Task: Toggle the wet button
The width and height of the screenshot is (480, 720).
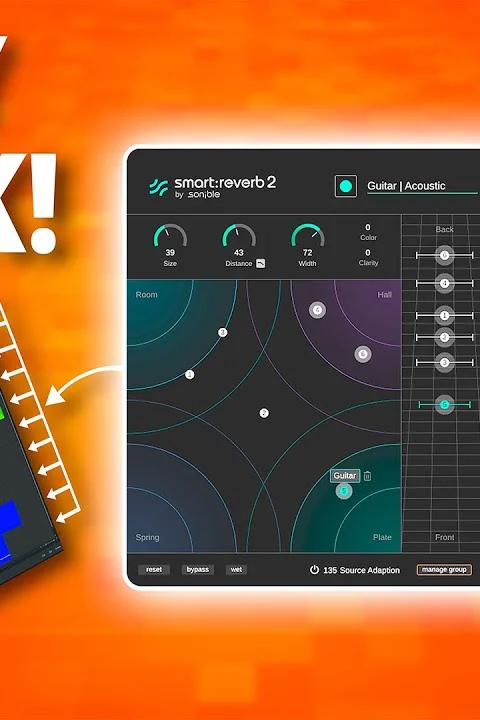Action: (x=236, y=570)
